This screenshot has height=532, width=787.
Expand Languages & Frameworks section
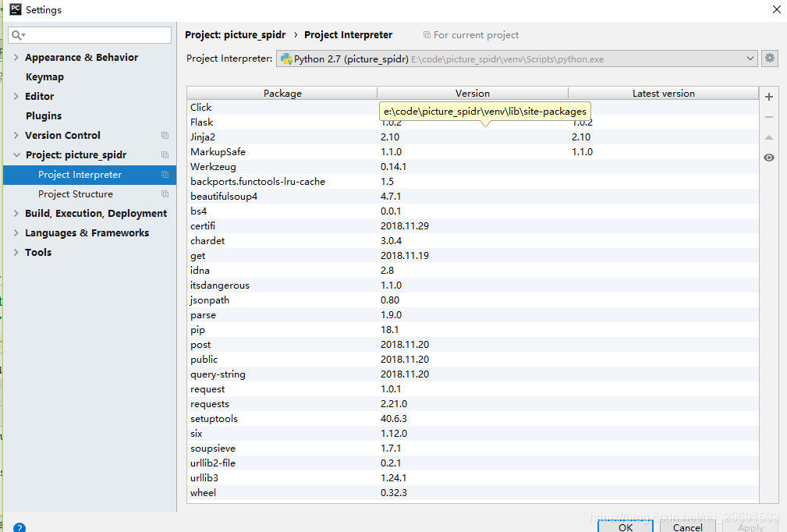click(x=16, y=233)
